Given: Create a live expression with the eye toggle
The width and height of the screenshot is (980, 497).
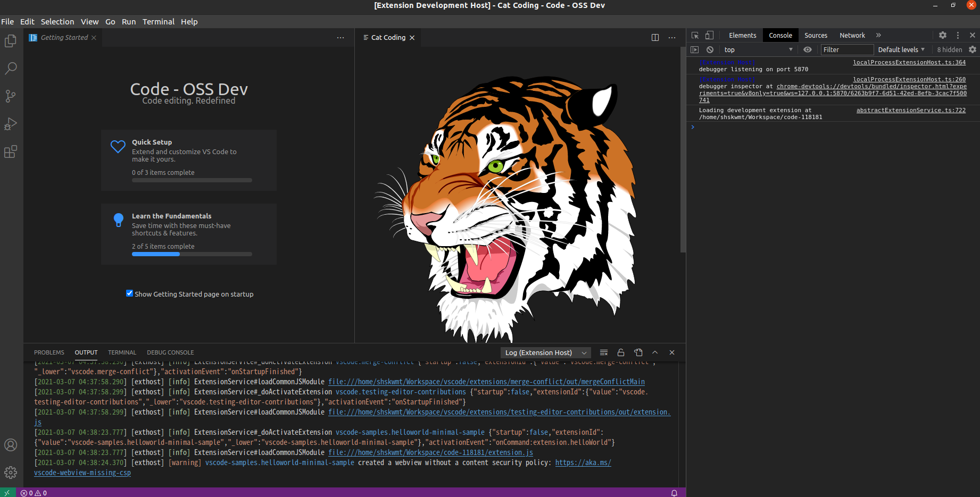Looking at the screenshot, I should point(808,49).
